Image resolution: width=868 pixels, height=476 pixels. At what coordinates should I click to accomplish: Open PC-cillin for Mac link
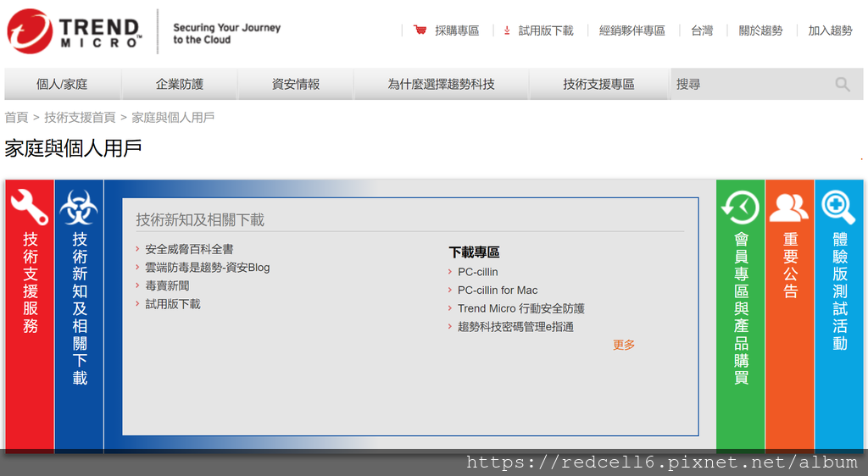(x=498, y=291)
